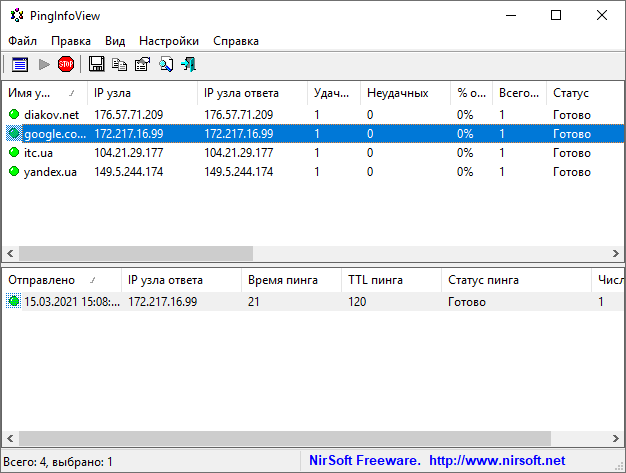Copy selected items via the toolbar copy icon
The height and width of the screenshot is (473, 626).
point(119,64)
